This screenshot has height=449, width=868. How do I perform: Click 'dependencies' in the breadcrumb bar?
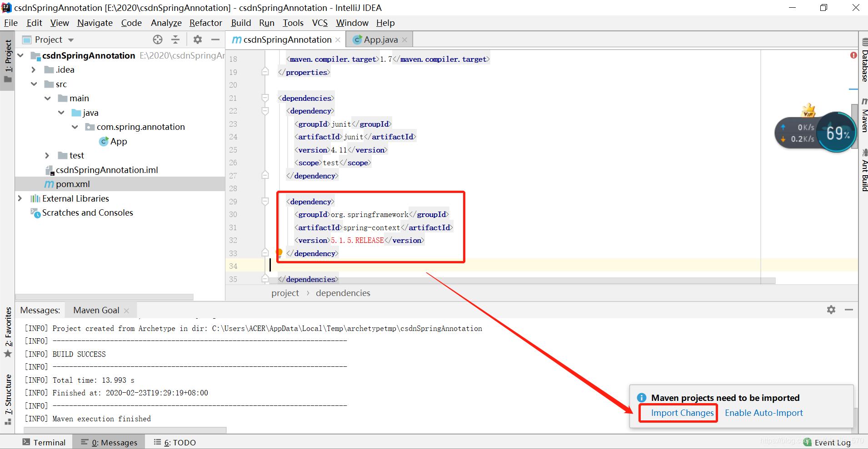pos(343,293)
